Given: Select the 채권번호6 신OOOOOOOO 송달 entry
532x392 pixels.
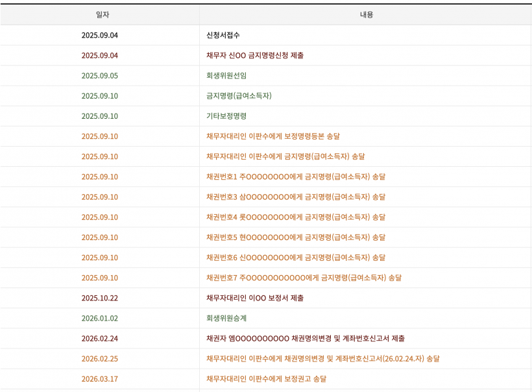Looking at the screenshot, I should click(x=296, y=258).
